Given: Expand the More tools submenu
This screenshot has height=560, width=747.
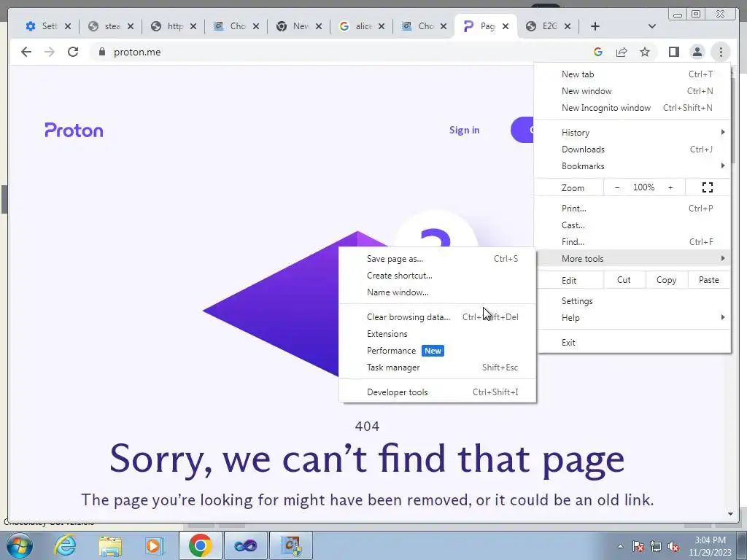Looking at the screenshot, I should click(x=634, y=259).
